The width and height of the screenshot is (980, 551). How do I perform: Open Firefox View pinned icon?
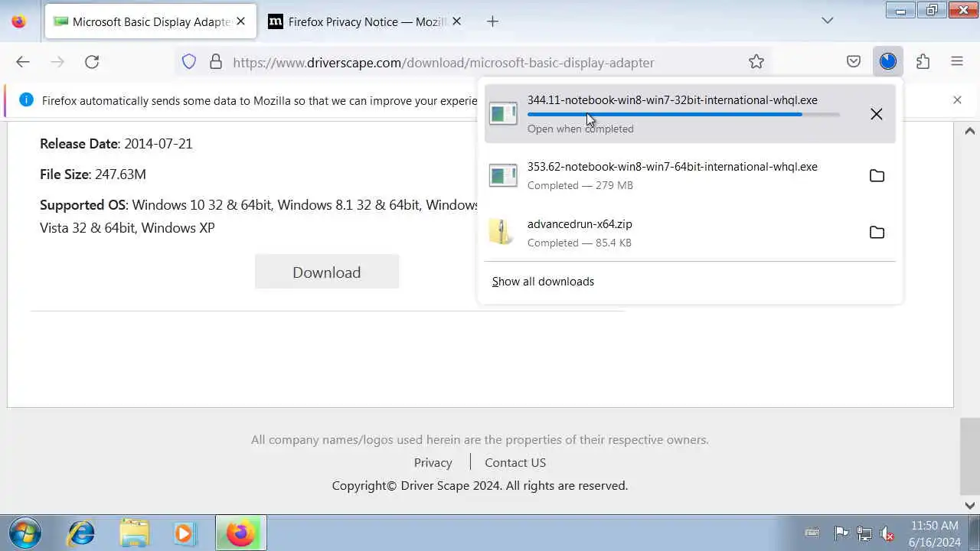click(19, 21)
